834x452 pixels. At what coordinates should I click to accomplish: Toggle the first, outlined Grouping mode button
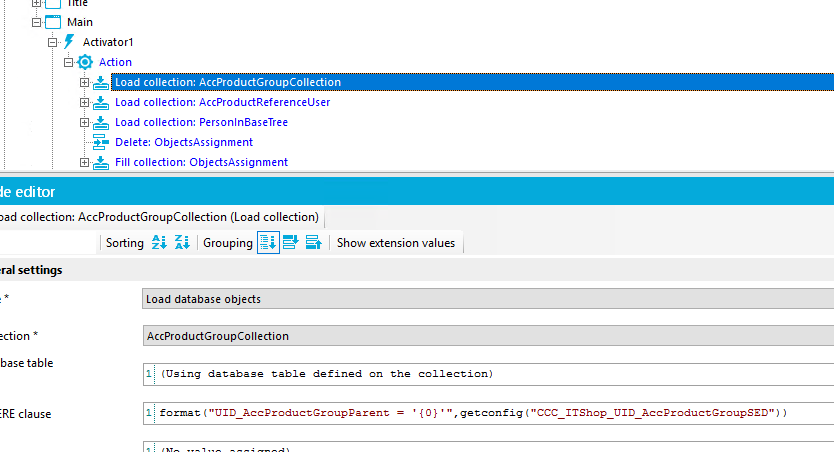[268, 243]
